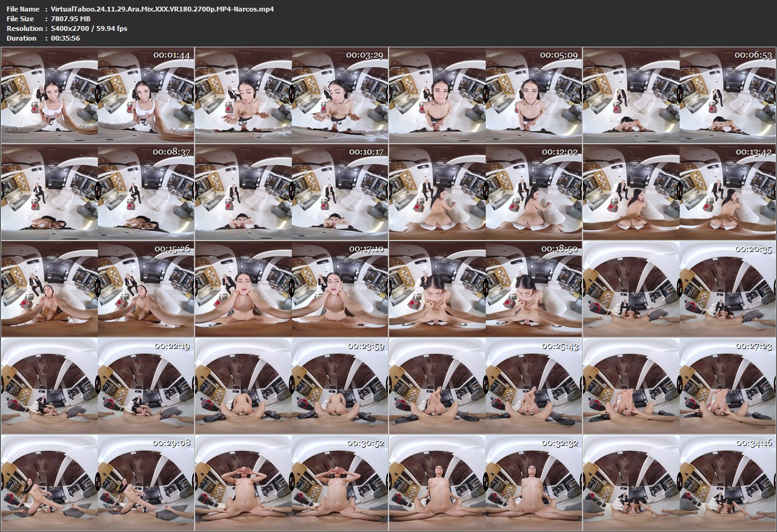This screenshot has height=532, width=777.
Task: Click the 00:10:17 preview frame
Action: [292, 192]
